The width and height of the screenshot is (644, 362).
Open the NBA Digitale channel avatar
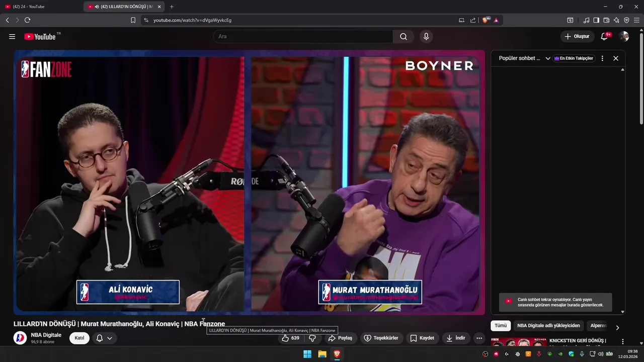click(x=20, y=338)
